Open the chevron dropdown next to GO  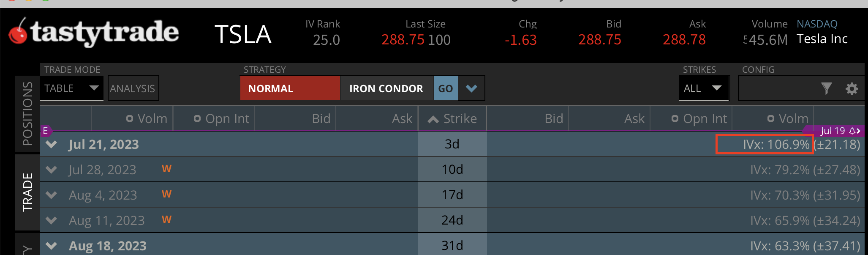point(471,88)
